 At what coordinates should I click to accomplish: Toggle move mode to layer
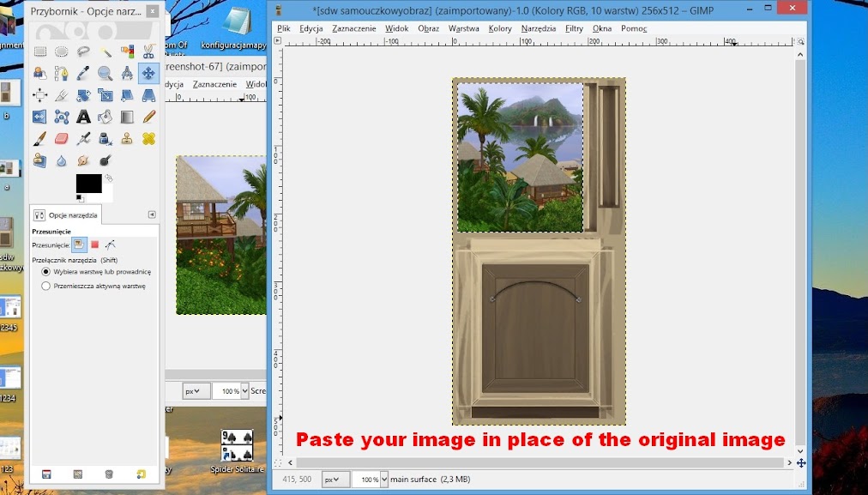(x=79, y=244)
